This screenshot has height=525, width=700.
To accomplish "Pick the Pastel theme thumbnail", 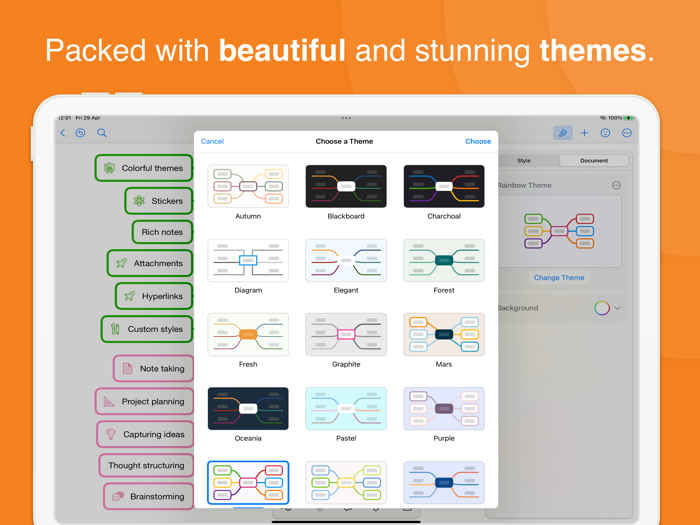I will pyautogui.click(x=346, y=409).
